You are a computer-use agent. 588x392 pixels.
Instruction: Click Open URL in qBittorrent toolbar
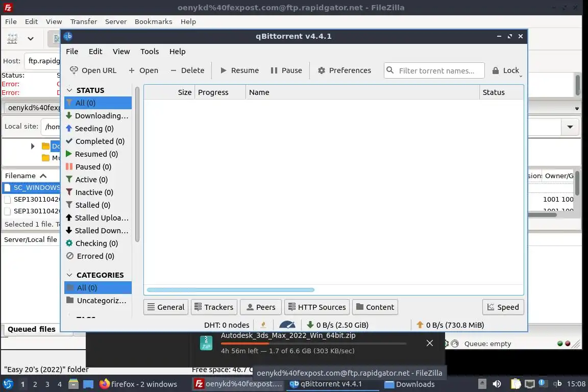coord(93,70)
